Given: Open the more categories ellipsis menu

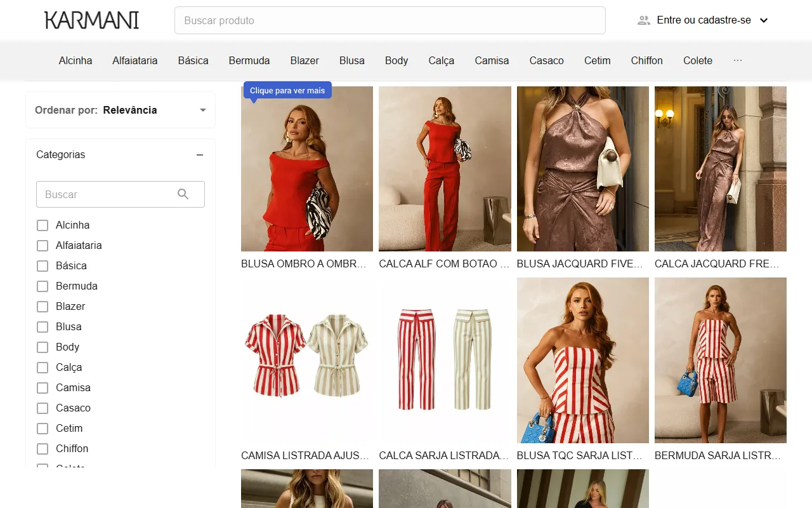Looking at the screenshot, I should 738,60.
